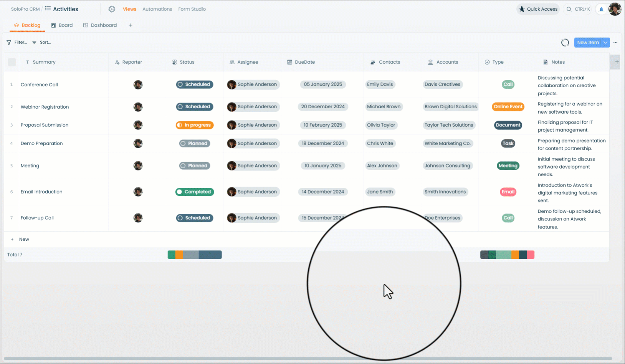Image resolution: width=625 pixels, height=364 pixels.
Task: Switch to the Backlog tab
Action: click(28, 25)
